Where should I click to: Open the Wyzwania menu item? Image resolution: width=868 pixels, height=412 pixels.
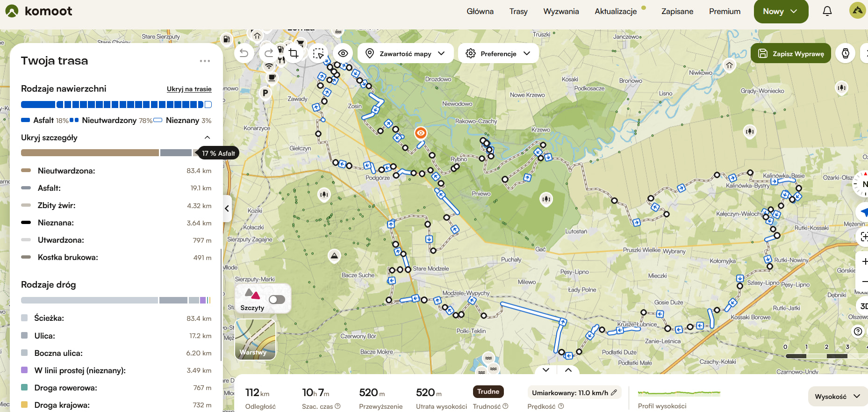561,11
